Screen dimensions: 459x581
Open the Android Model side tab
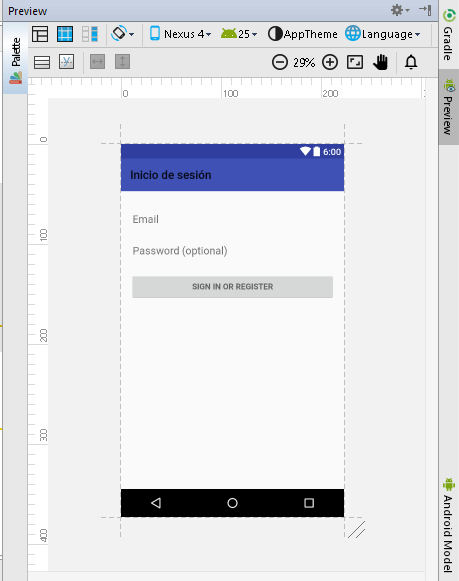point(449,525)
